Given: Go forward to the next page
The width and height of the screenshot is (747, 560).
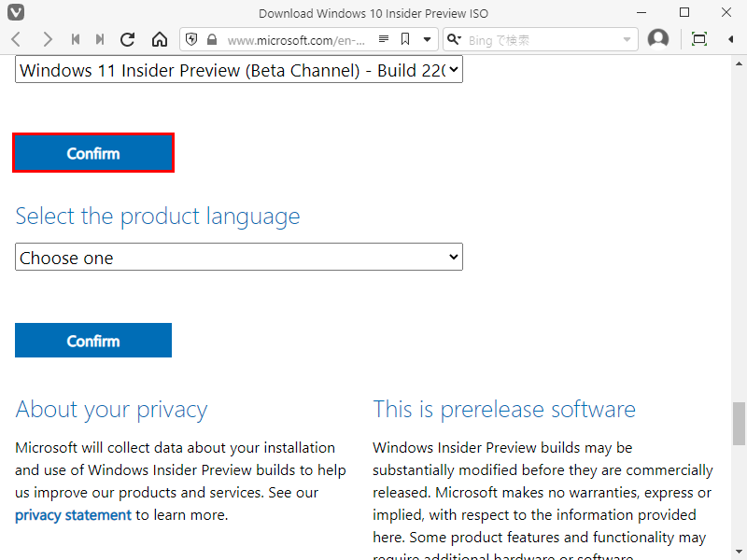Looking at the screenshot, I should click(x=47, y=39).
